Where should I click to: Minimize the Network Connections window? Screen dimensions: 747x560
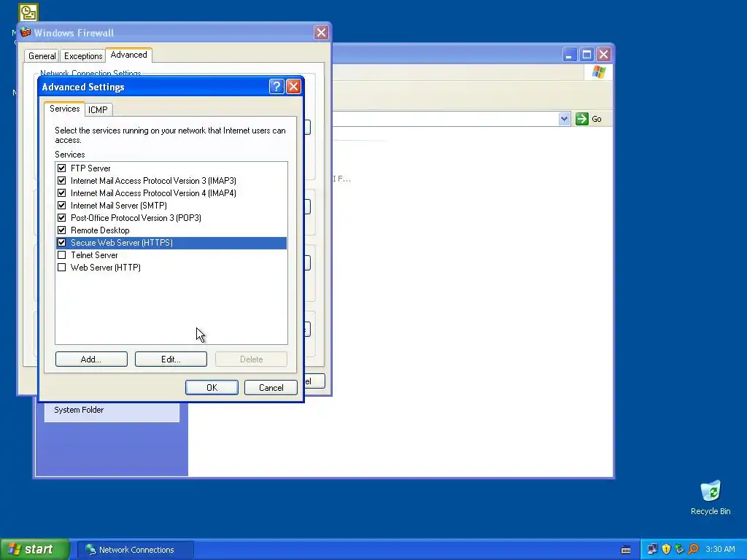[569, 55]
